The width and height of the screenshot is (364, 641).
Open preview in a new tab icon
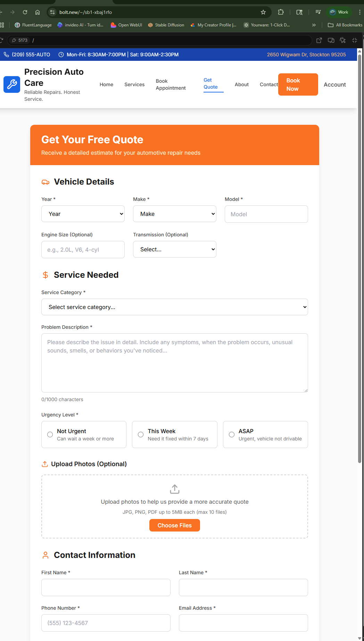[x=319, y=40]
